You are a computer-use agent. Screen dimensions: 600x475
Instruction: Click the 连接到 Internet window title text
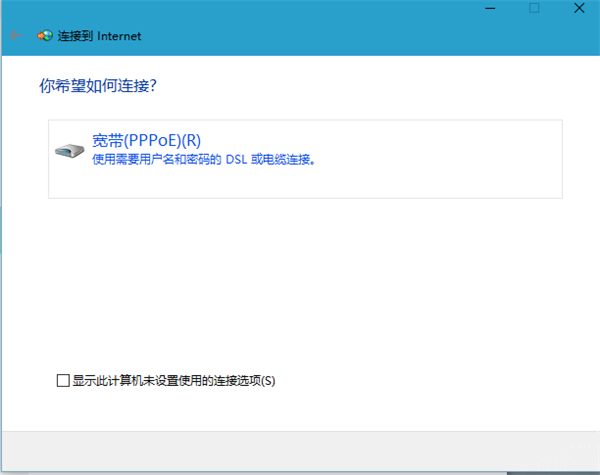click(x=99, y=36)
